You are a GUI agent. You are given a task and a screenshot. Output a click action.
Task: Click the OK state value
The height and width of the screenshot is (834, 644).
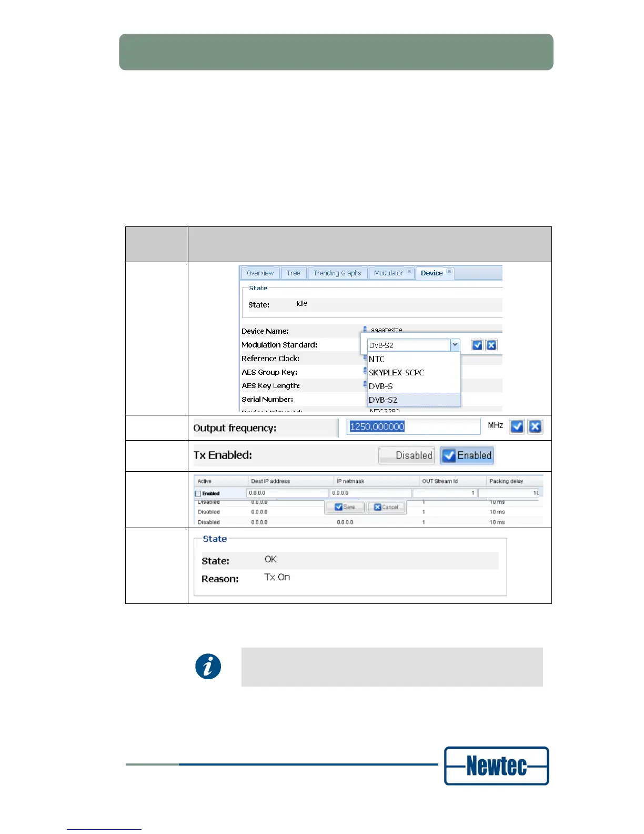click(270, 559)
